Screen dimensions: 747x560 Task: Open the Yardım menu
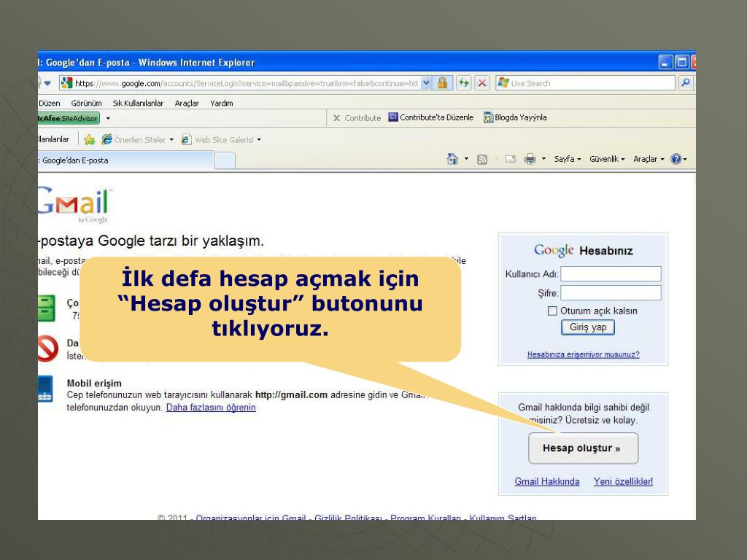(x=222, y=104)
